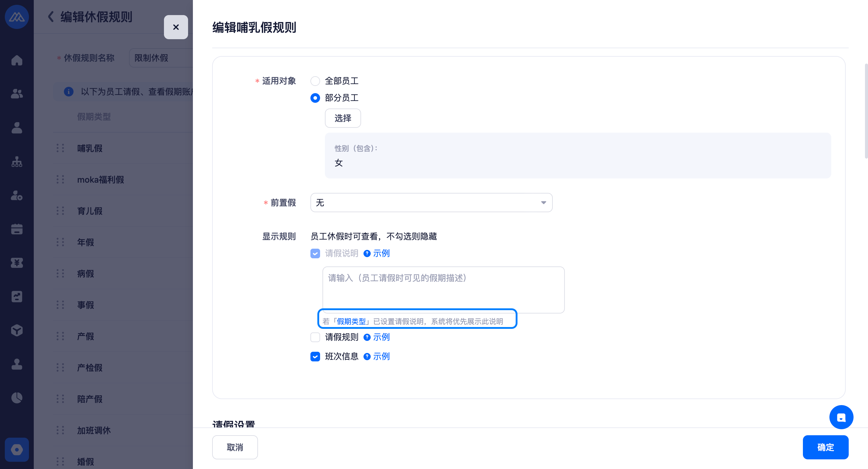Click drag handle of 病假 row
This screenshot has height=469, width=868.
click(60, 274)
